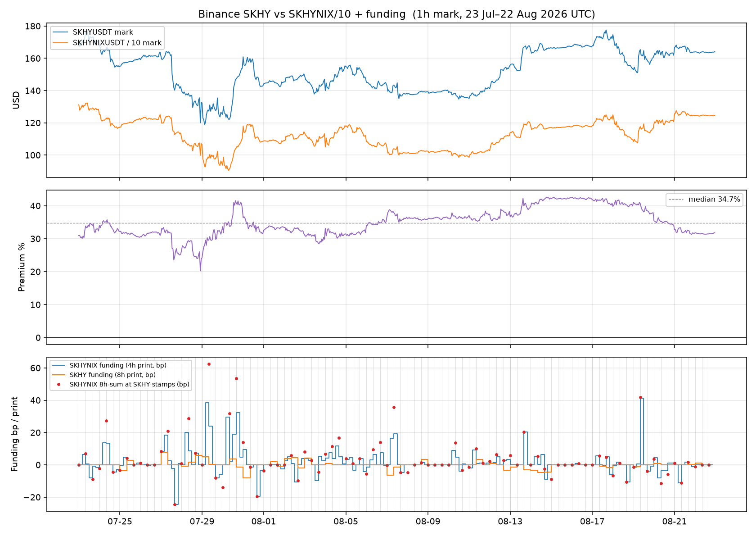Click the 08-21 date tick label

675,522
